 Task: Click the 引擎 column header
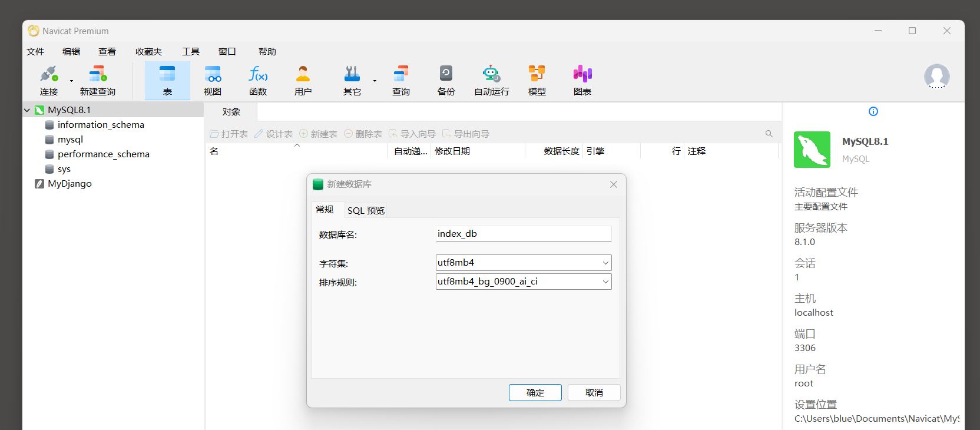point(612,151)
